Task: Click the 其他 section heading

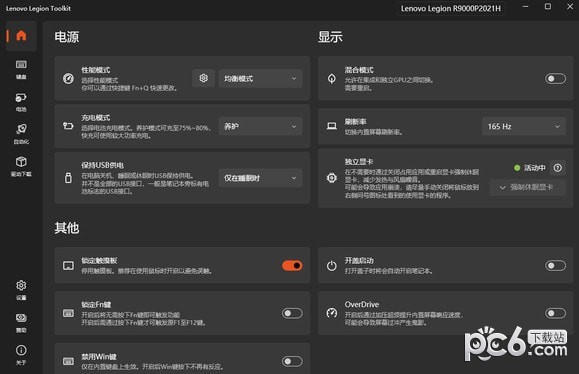Action: pos(66,228)
